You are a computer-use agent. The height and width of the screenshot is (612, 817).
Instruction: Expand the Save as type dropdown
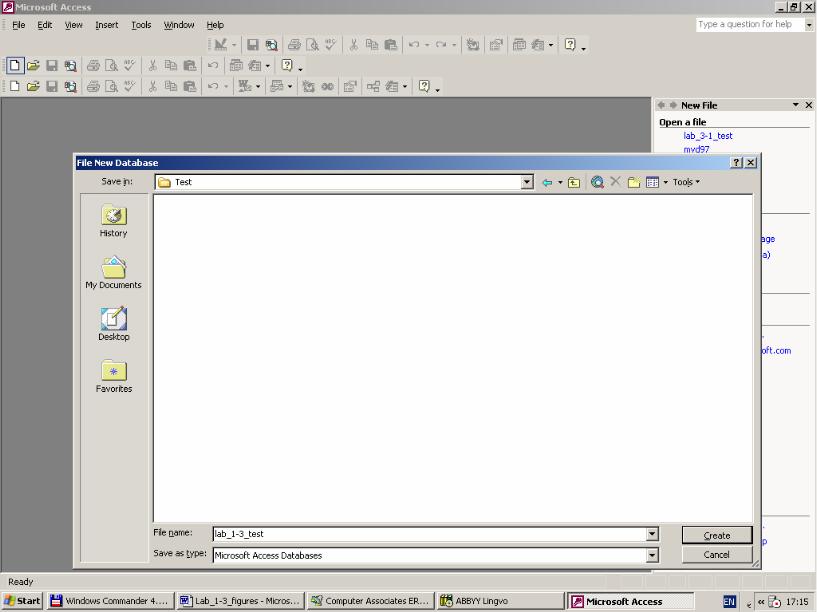pyautogui.click(x=652, y=556)
